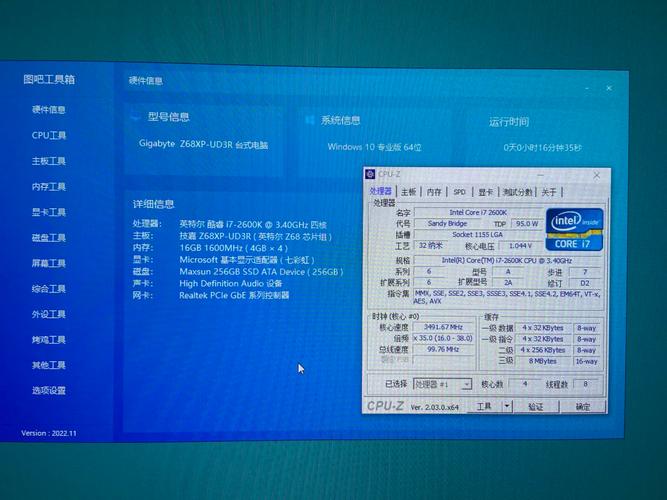
Task: Minimize the 图吧工具箱 window
Action: (x=587, y=88)
